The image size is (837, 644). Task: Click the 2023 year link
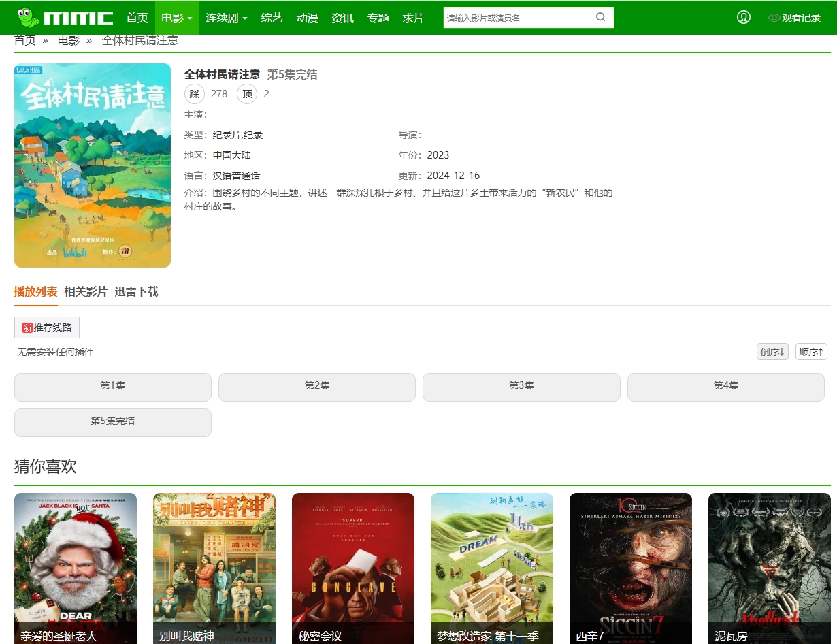438,155
